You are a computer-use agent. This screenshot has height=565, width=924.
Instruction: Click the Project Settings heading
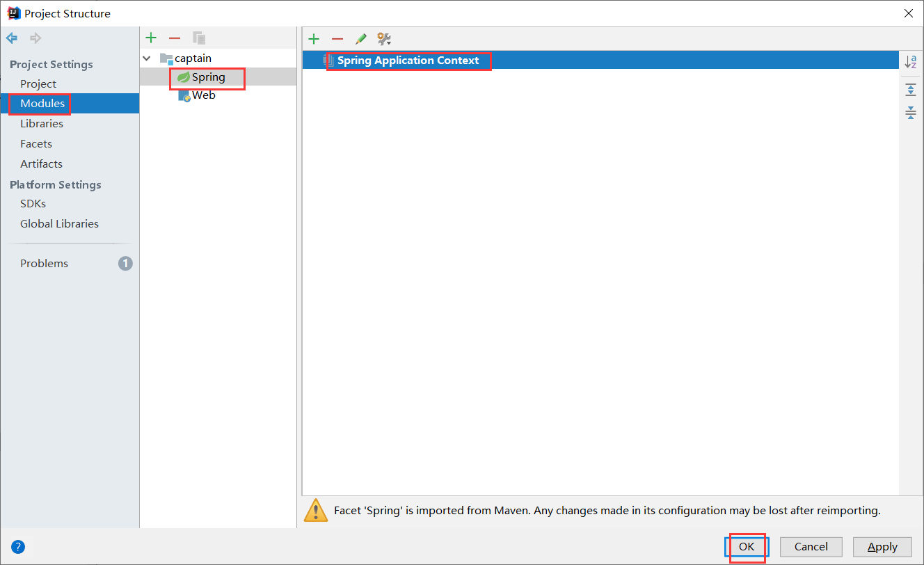click(51, 64)
